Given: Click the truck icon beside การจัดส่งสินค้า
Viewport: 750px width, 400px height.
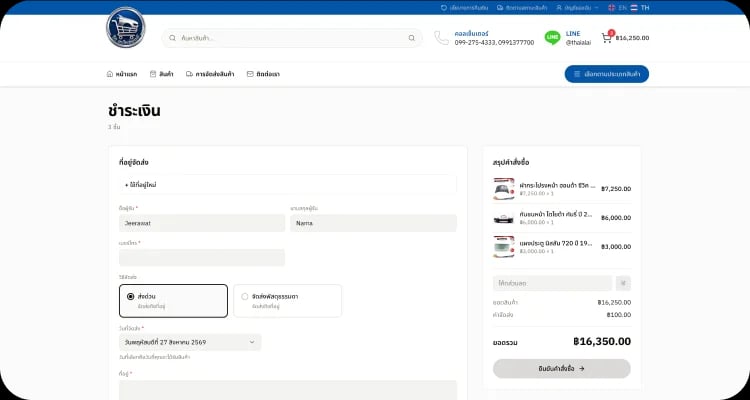Looking at the screenshot, I should click(x=189, y=74).
